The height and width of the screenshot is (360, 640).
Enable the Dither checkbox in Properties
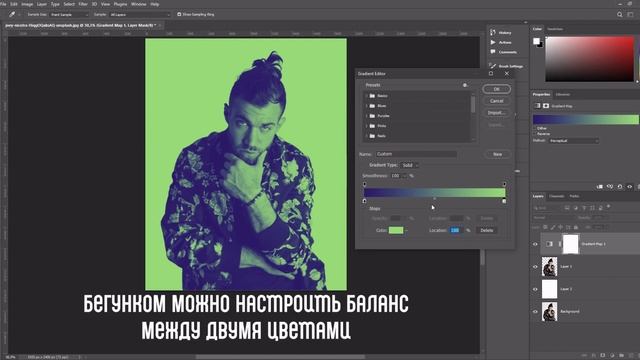point(534,128)
